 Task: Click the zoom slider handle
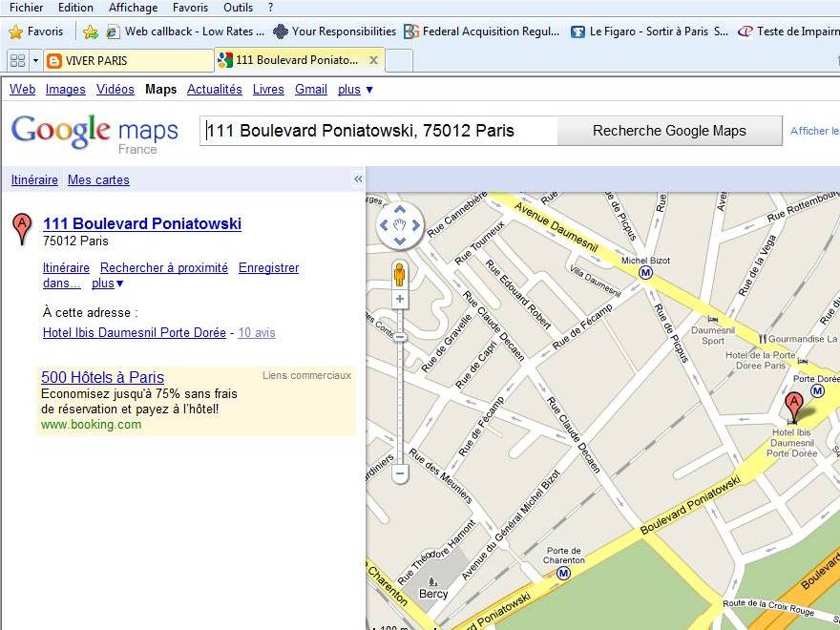(x=400, y=337)
